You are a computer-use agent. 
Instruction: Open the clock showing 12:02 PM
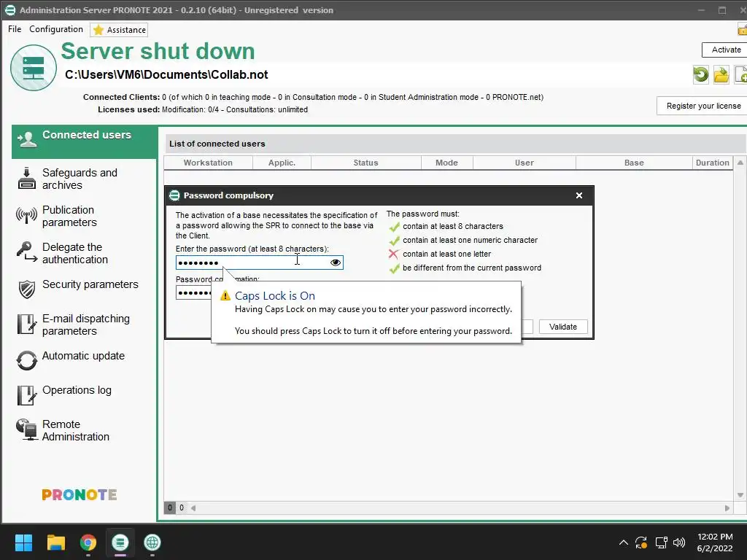[715, 542]
